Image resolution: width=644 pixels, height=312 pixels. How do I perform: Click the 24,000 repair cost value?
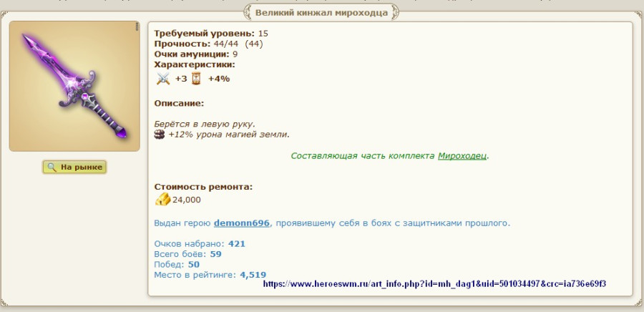(186, 200)
